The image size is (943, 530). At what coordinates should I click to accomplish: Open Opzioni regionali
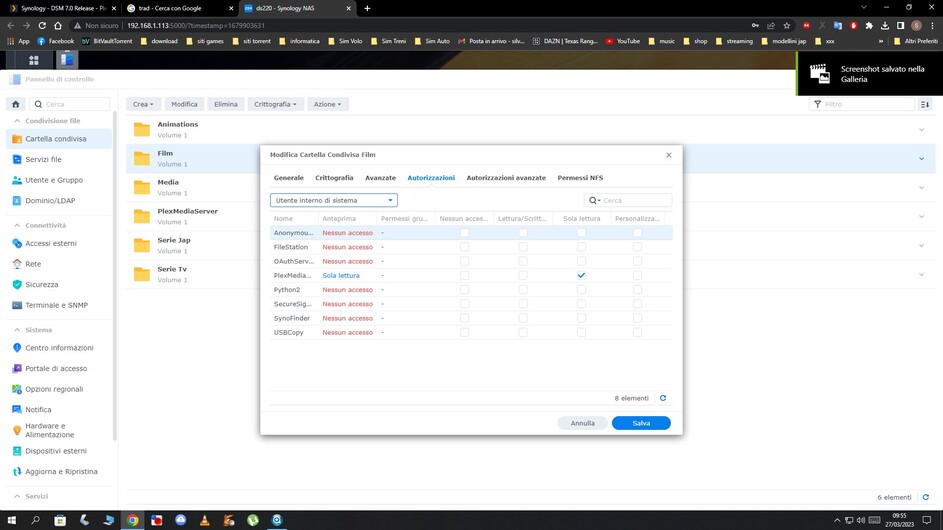coord(59,389)
